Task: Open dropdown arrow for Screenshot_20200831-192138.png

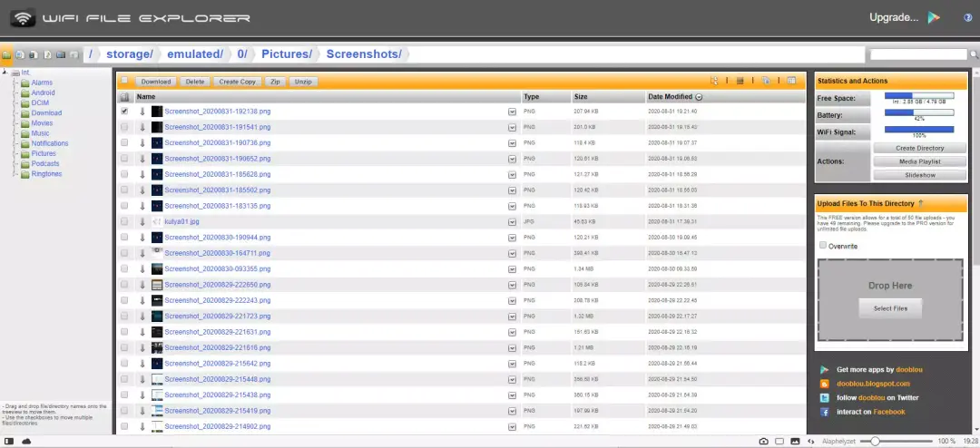Action: coord(513,112)
